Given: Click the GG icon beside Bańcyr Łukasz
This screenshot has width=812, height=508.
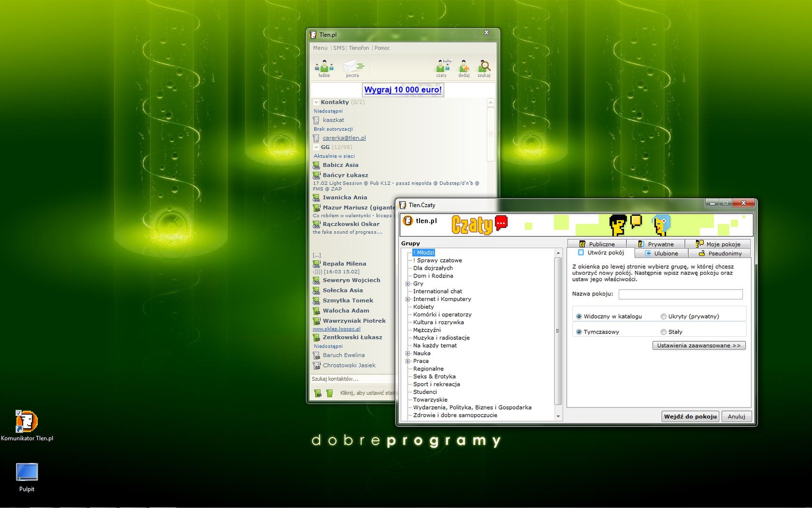Looking at the screenshot, I should pyautogui.click(x=317, y=175).
